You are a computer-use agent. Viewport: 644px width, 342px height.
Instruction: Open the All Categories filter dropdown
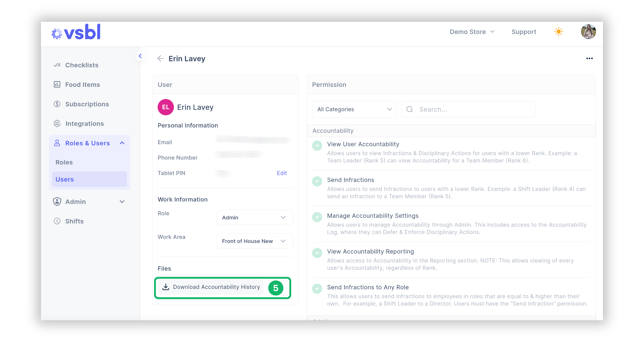[x=354, y=109]
